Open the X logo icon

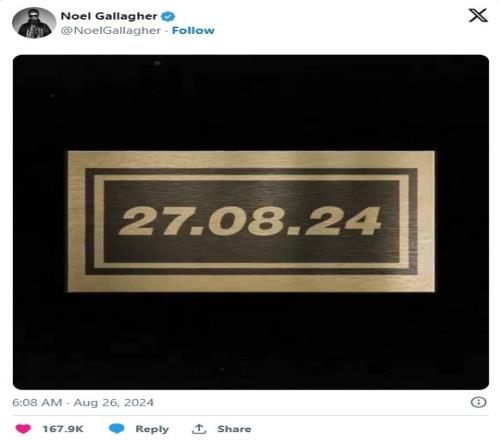pyautogui.click(x=478, y=15)
